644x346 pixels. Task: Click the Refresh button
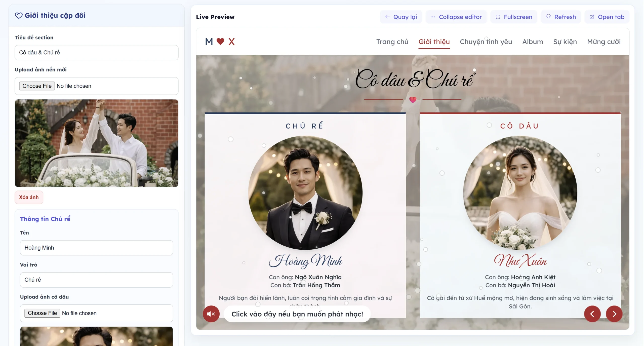pyautogui.click(x=561, y=17)
